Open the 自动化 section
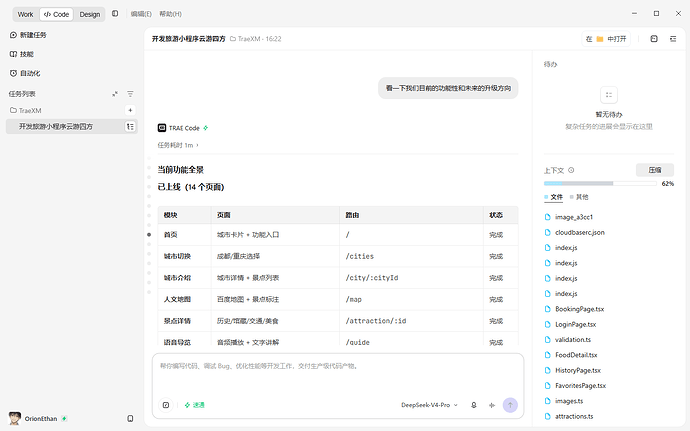The height and width of the screenshot is (431, 690). point(30,73)
